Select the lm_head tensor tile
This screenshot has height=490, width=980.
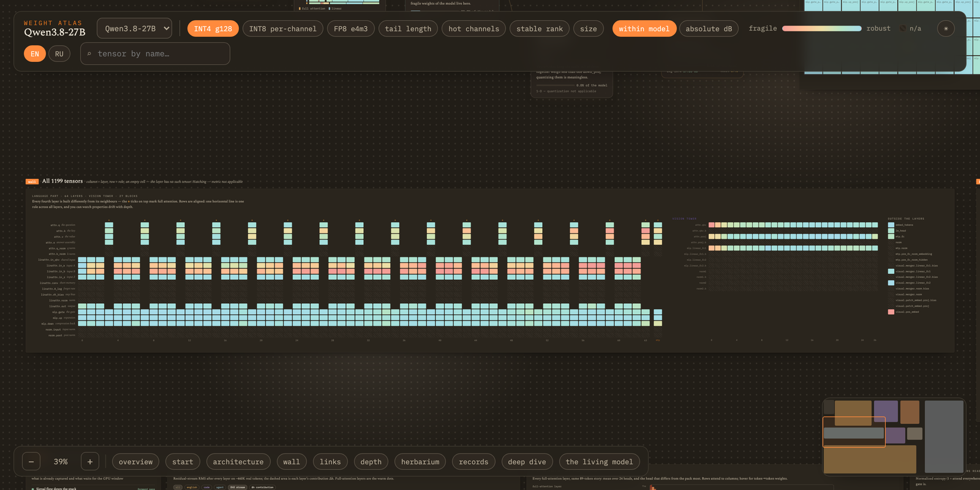pos(891,231)
